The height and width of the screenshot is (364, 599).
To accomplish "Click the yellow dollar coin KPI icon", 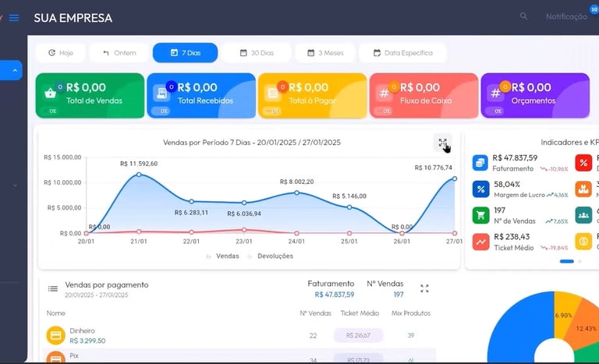I will (583, 242).
